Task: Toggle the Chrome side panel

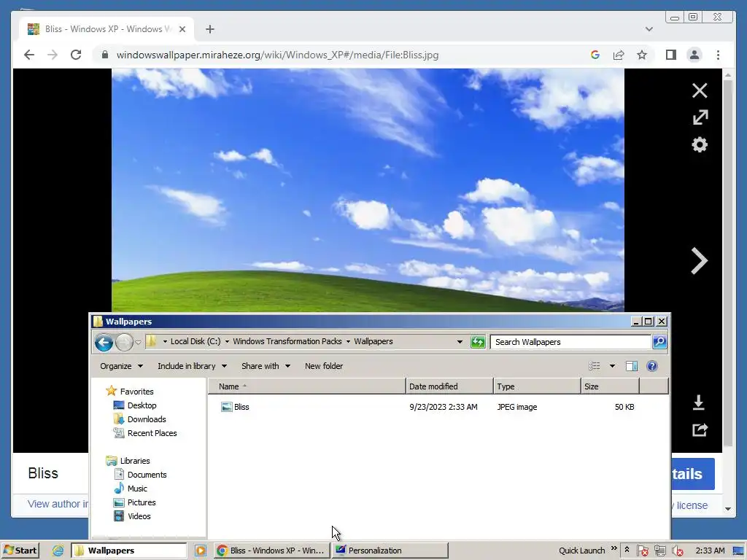Action: coord(671,55)
